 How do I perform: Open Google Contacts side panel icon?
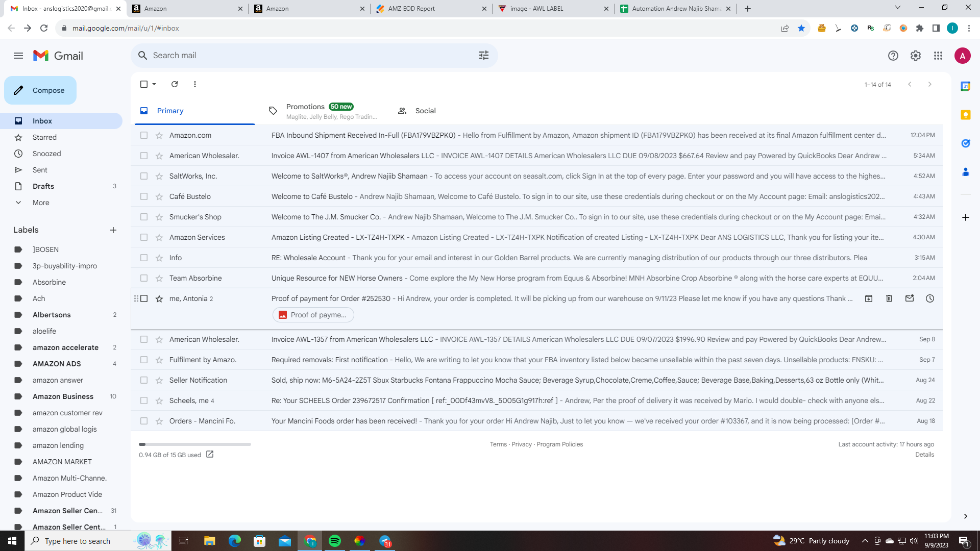point(966,172)
